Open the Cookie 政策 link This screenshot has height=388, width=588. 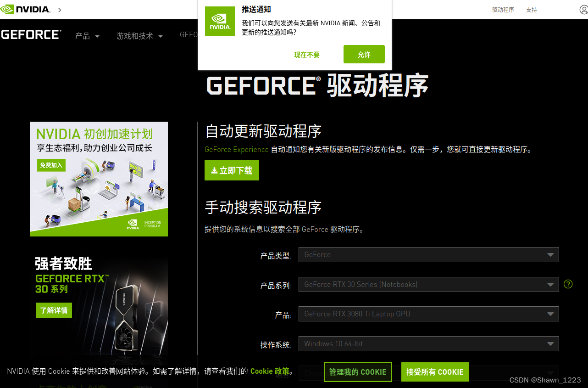[270, 371]
